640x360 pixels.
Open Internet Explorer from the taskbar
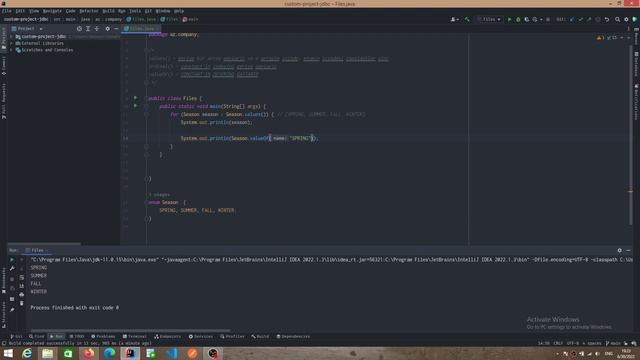coord(27,353)
